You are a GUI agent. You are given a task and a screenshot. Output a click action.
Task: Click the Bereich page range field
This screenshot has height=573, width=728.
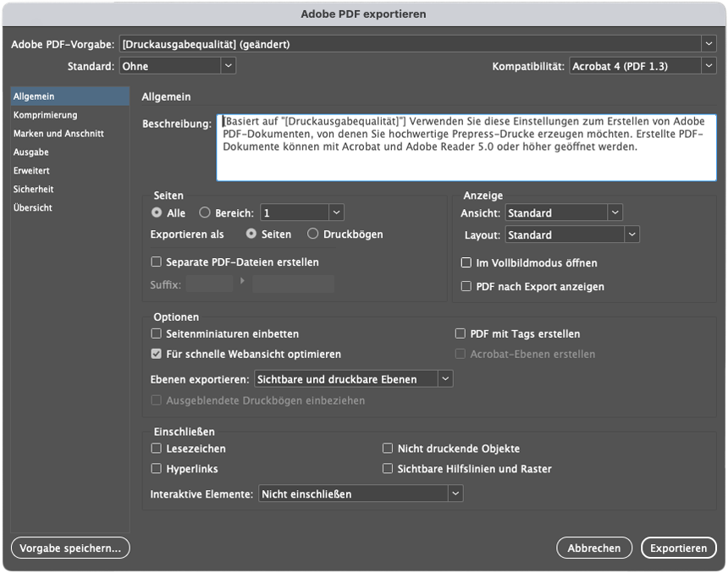[x=295, y=212]
